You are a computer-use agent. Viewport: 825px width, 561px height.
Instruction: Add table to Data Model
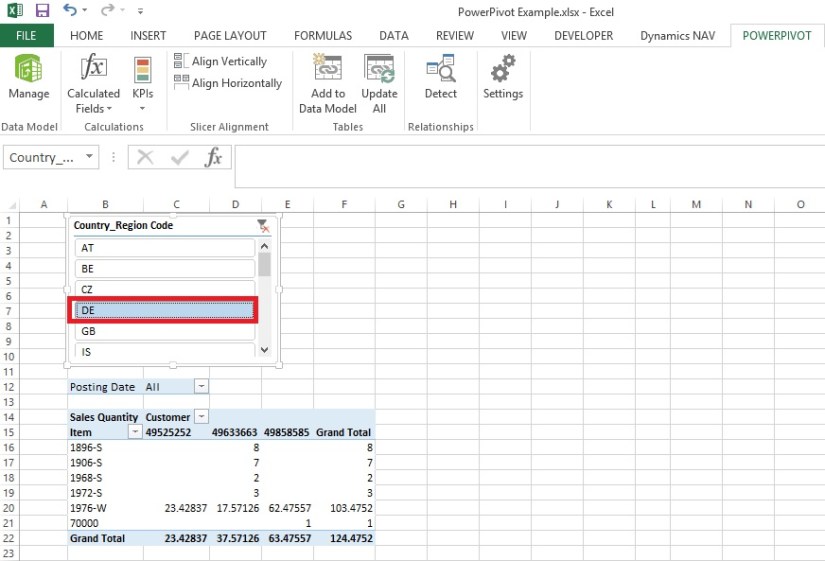click(x=328, y=84)
